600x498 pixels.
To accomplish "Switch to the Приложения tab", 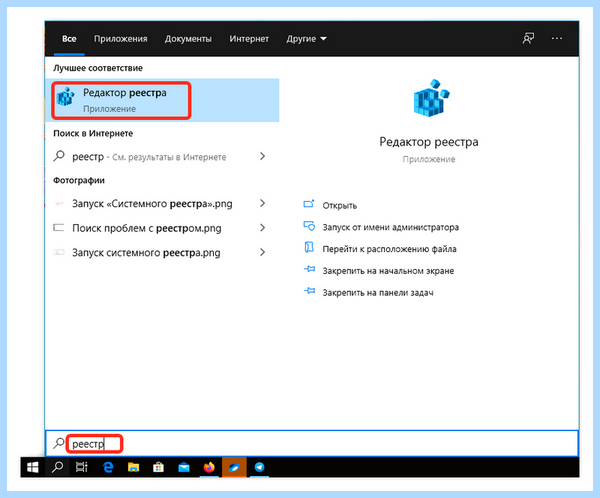I will [x=121, y=39].
